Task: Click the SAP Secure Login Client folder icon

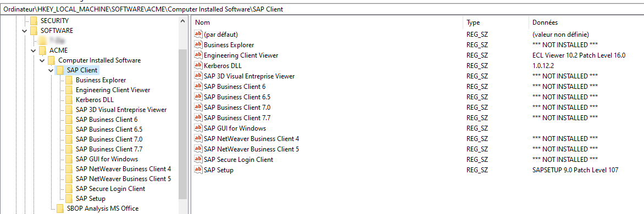Action: coord(69,189)
